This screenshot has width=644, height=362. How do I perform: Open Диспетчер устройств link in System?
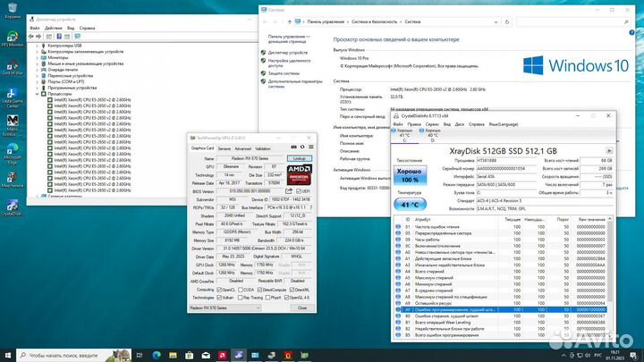pyautogui.click(x=287, y=53)
